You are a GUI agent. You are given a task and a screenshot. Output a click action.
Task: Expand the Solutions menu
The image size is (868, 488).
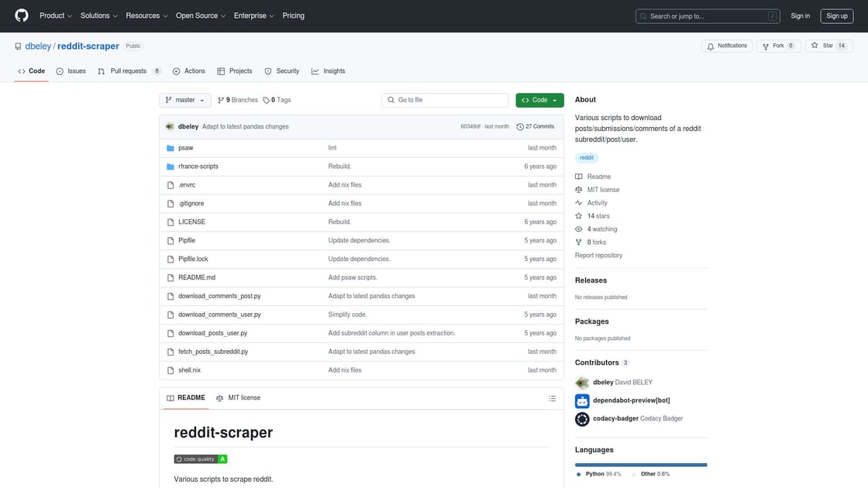[98, 15]
